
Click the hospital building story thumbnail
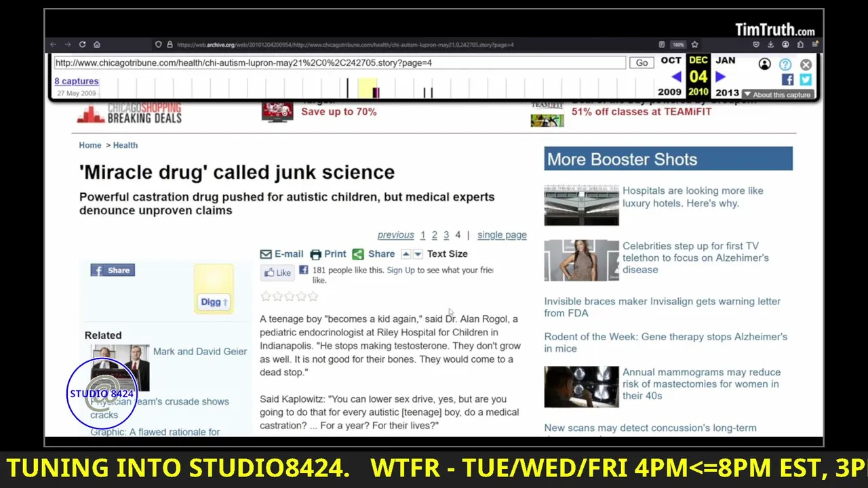(x=581, y=205)
